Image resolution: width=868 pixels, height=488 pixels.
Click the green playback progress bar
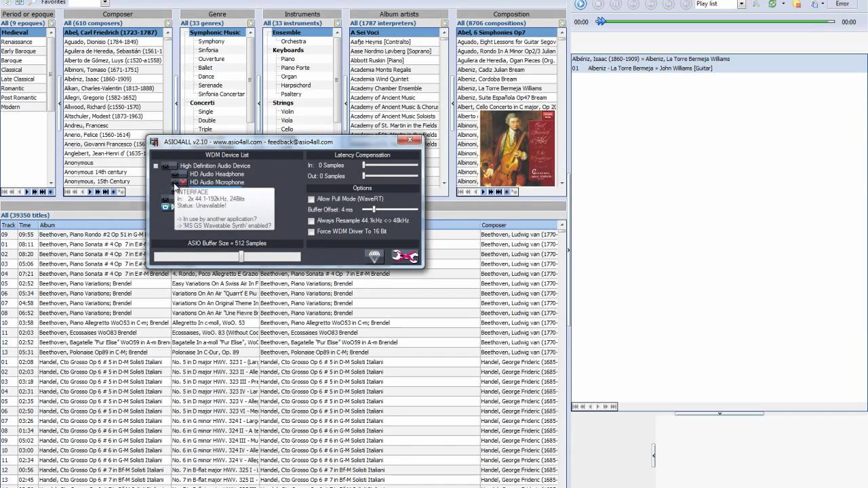719,22
